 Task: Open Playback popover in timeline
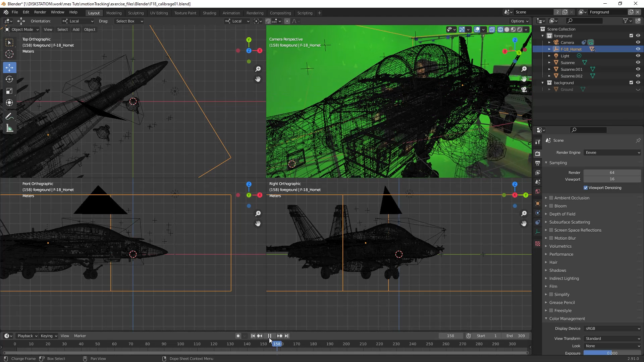tap(27, 336)
